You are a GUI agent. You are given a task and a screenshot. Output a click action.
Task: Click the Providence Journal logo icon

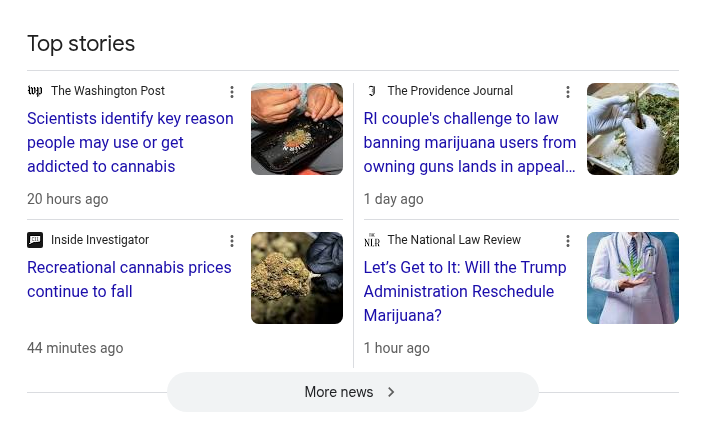(x=372, y=91)
